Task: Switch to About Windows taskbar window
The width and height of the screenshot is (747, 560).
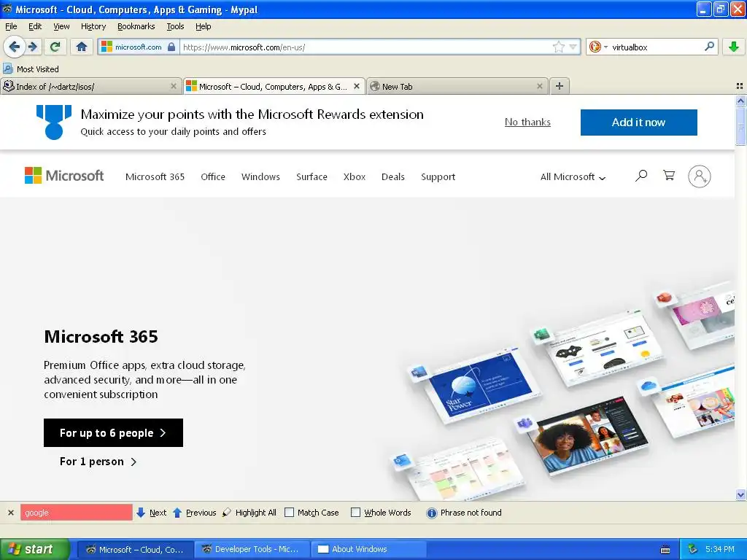Action: click(x=368, y=549)
